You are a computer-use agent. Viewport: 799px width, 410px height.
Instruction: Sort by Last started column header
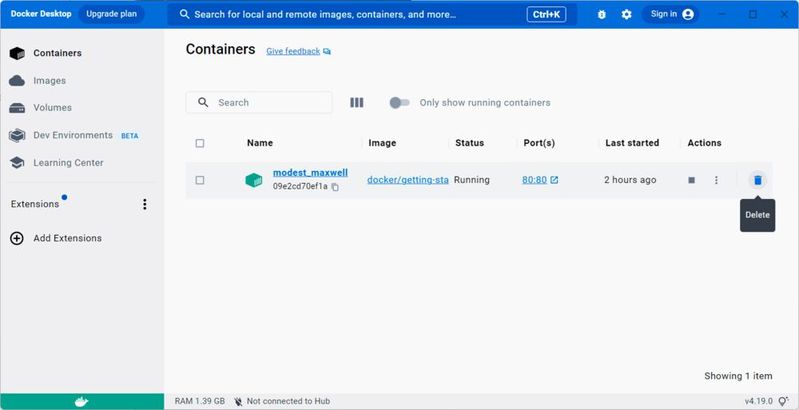click(632, 143)
